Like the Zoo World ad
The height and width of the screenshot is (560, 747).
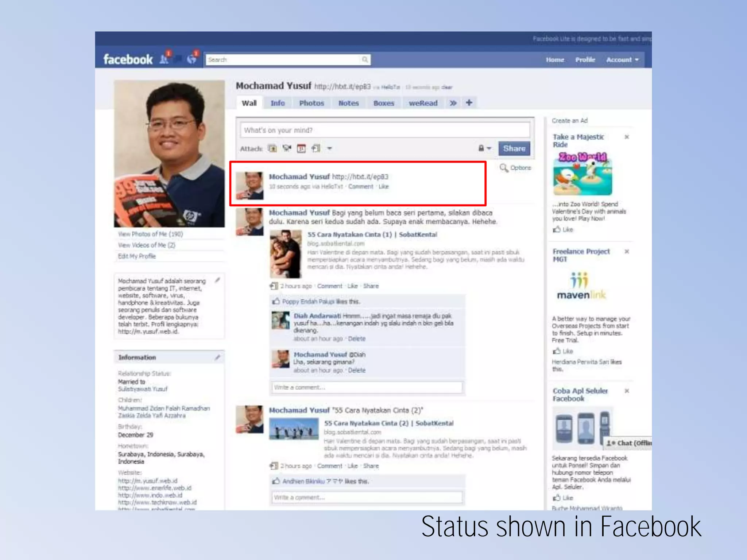point(563,229)
